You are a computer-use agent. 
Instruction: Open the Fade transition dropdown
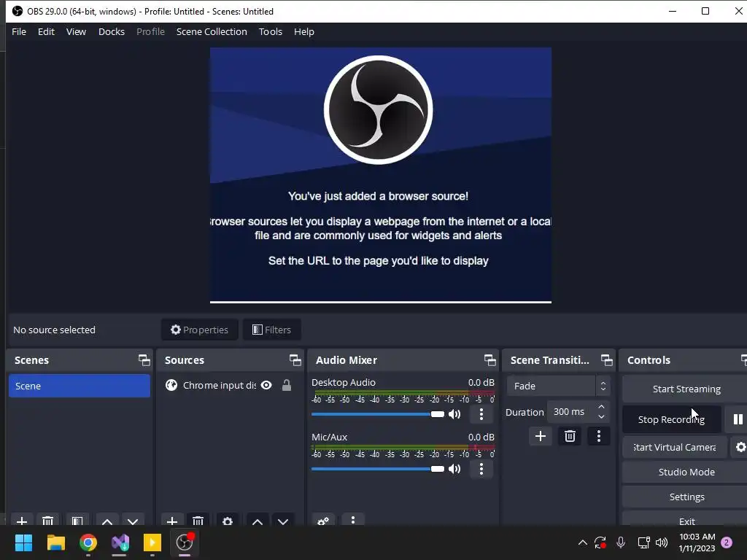(558, 386)
